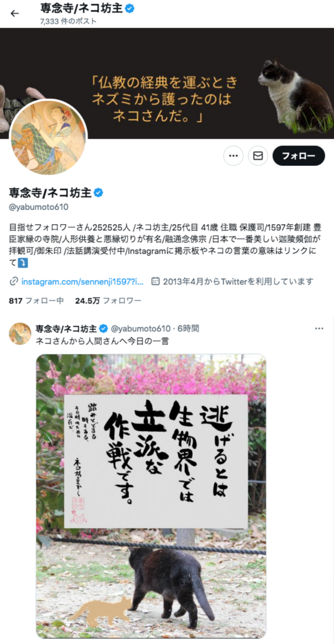Click the post text ネコさんから人間さんへ今日の一言

pos(102,341)
